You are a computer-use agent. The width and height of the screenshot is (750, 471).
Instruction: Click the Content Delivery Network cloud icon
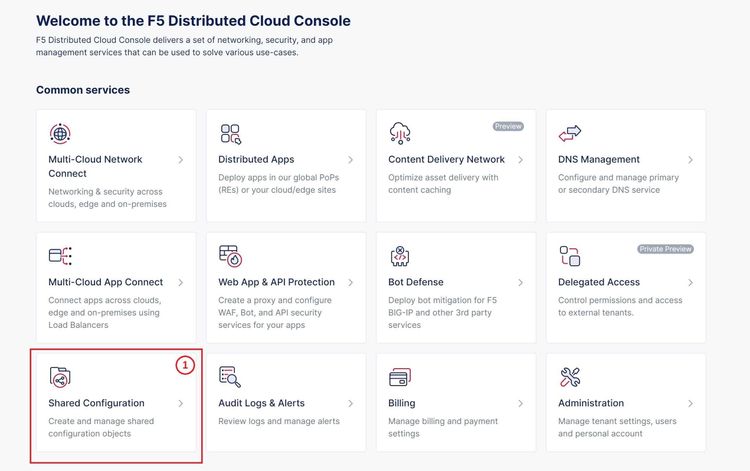tap(400, 133)
